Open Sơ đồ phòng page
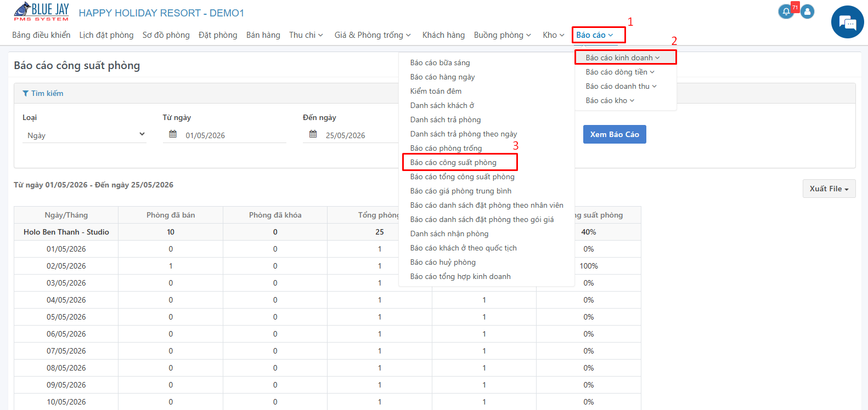 166,35
